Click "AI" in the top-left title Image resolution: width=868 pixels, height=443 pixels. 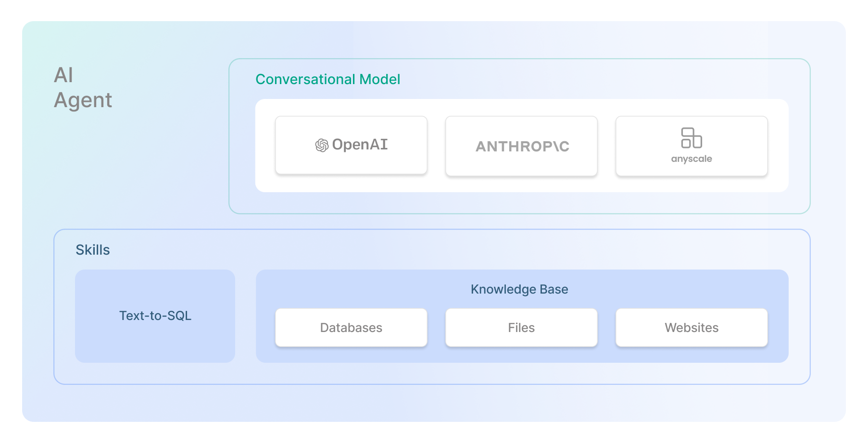pyautogui.click(x=63, y=75)
